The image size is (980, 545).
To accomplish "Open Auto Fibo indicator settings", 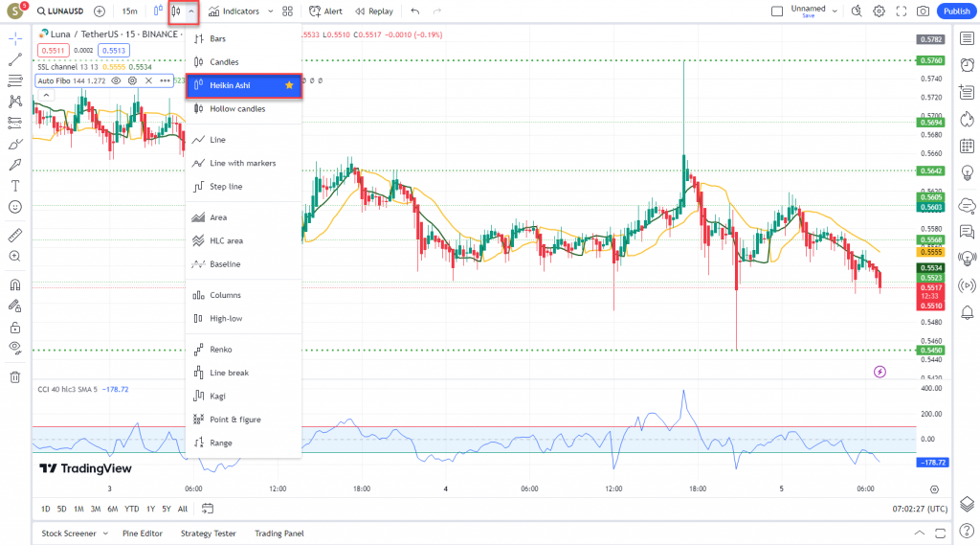I will pos(132,80).
